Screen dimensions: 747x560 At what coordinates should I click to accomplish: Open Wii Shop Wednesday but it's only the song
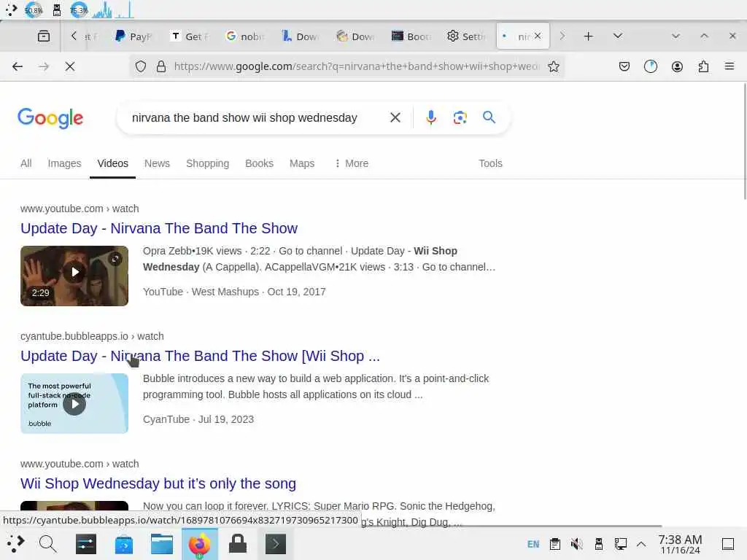point(158,483)
